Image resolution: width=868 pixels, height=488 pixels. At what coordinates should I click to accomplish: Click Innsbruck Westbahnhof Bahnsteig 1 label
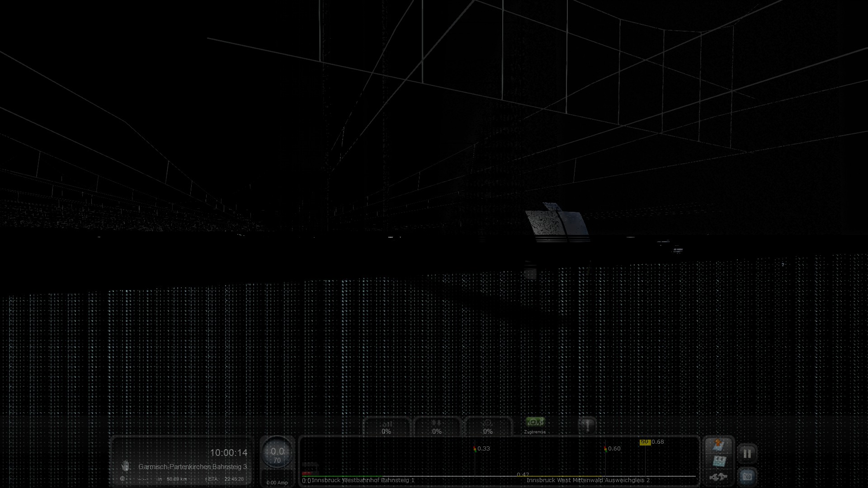click(x=363, y=480)
